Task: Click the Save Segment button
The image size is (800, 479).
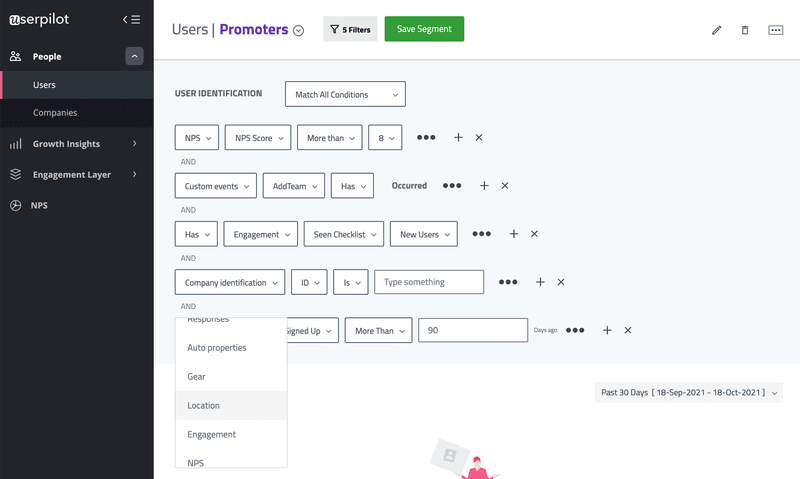Action: [x=424, y=29]
